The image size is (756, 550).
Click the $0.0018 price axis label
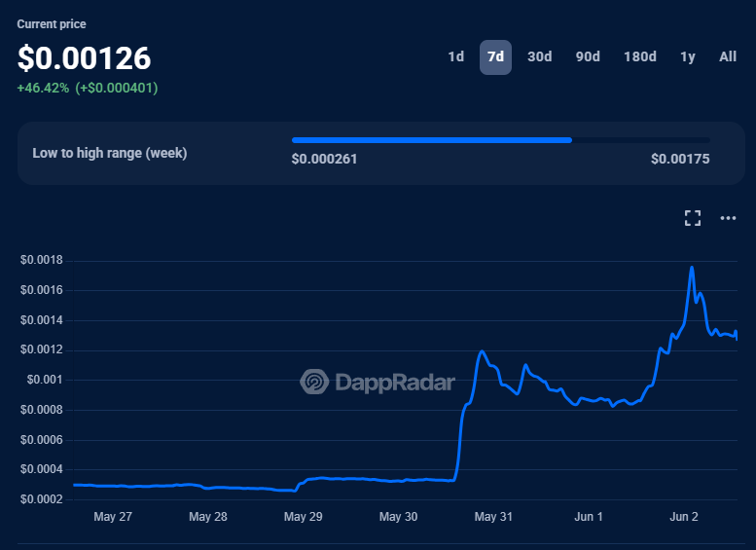[x=40, y=260]
